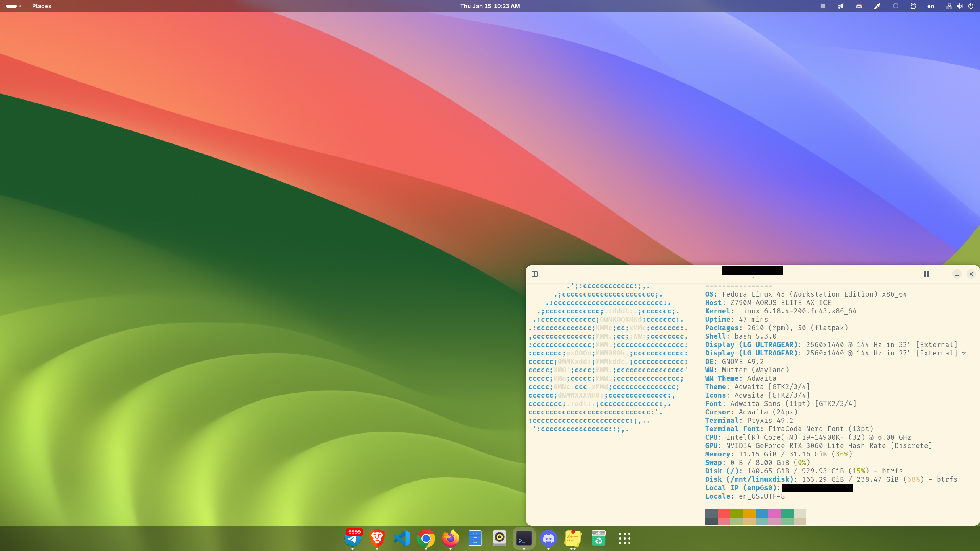Open the Trash in the dock
The height and width of the screenshot is (551, 980).
[x=598, y=538]
